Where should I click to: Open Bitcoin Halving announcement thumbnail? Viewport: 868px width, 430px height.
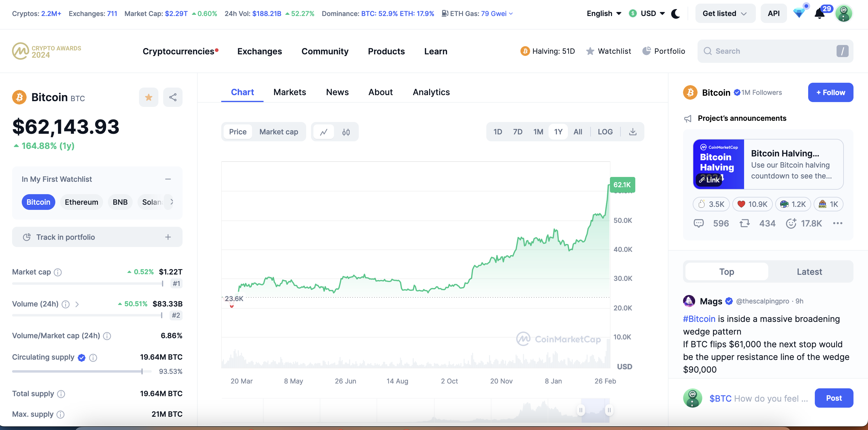[718, 164]
